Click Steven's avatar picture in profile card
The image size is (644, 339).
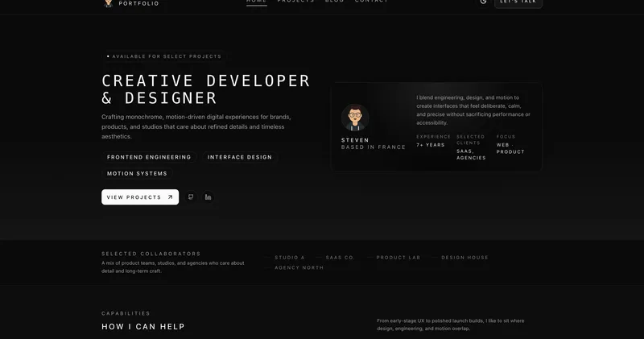[355, 118]
